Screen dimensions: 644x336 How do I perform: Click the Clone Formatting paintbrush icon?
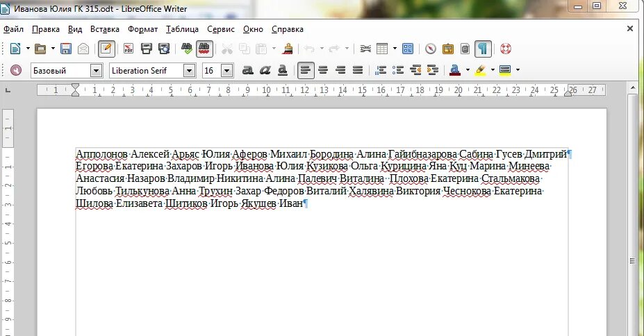pyautogui.click(x=288, y=49)
